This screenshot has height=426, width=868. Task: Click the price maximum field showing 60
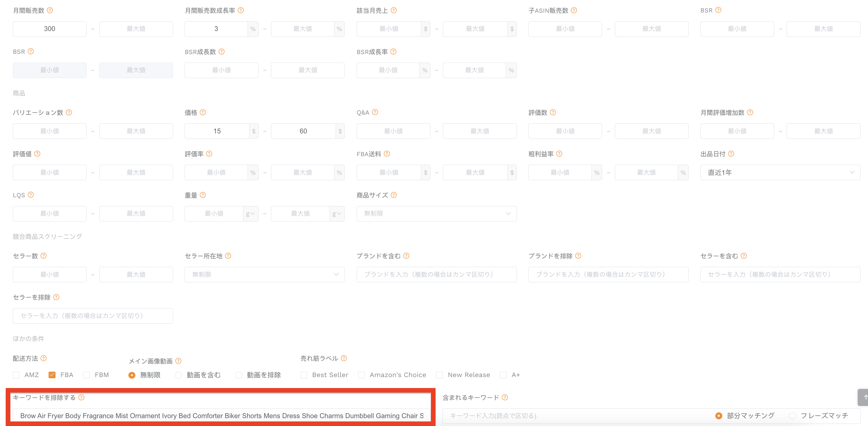pos(303,131)
